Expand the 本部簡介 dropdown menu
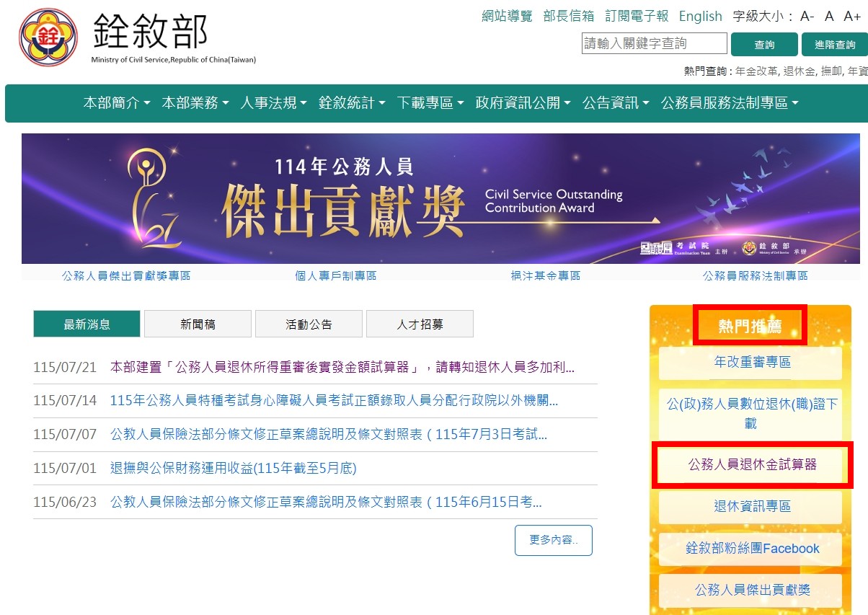Screen dimensions: 868x615 [x=117, y=103]
